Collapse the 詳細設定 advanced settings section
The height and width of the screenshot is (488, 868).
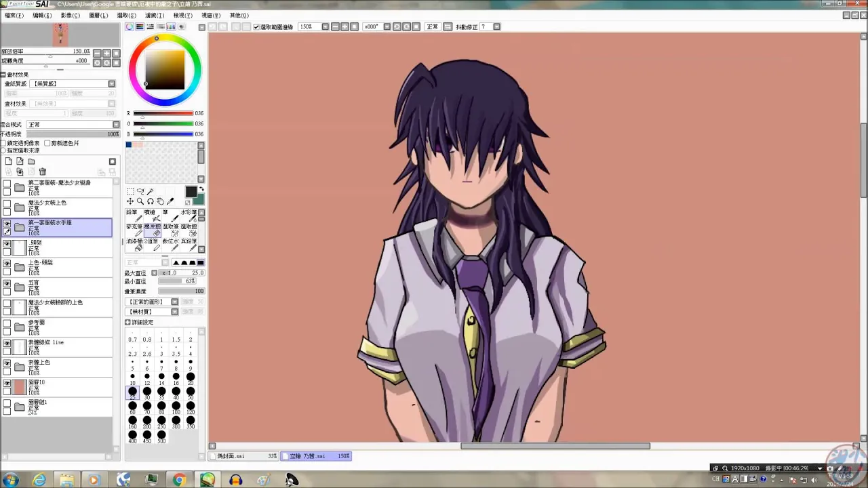(128, 323)
